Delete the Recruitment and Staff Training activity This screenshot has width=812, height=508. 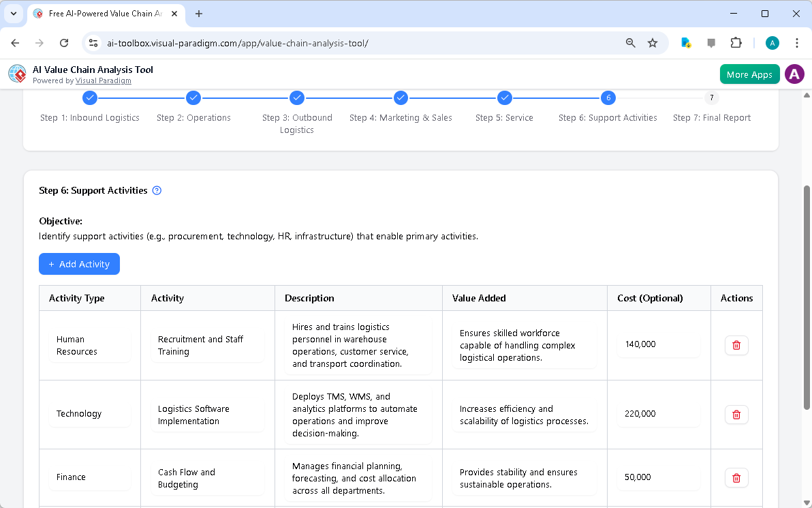[x=736, y=345]
